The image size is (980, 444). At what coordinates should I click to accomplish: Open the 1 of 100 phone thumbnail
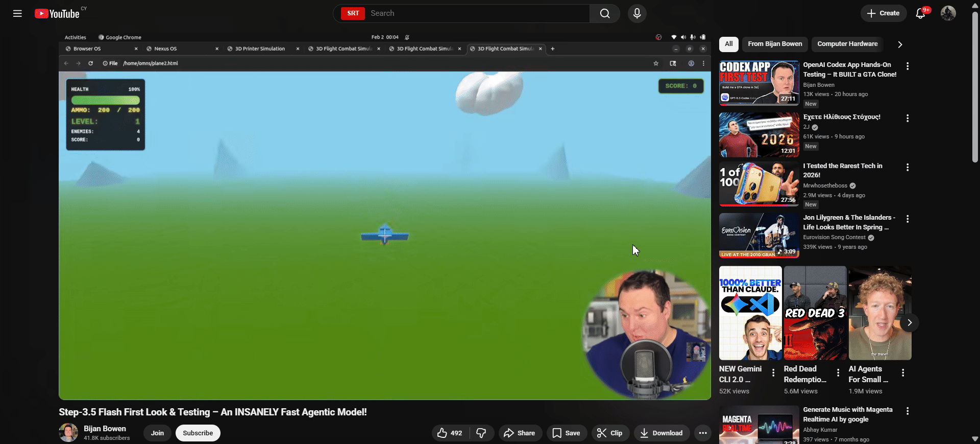759,184
